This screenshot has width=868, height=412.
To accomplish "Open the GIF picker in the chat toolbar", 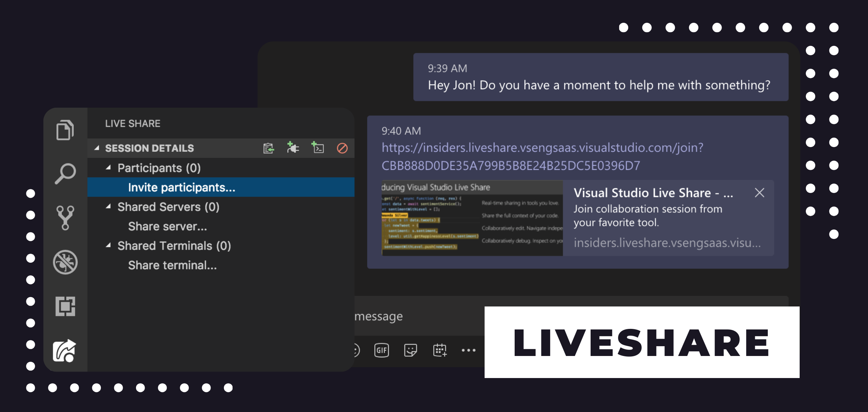I will coord(382,350).
